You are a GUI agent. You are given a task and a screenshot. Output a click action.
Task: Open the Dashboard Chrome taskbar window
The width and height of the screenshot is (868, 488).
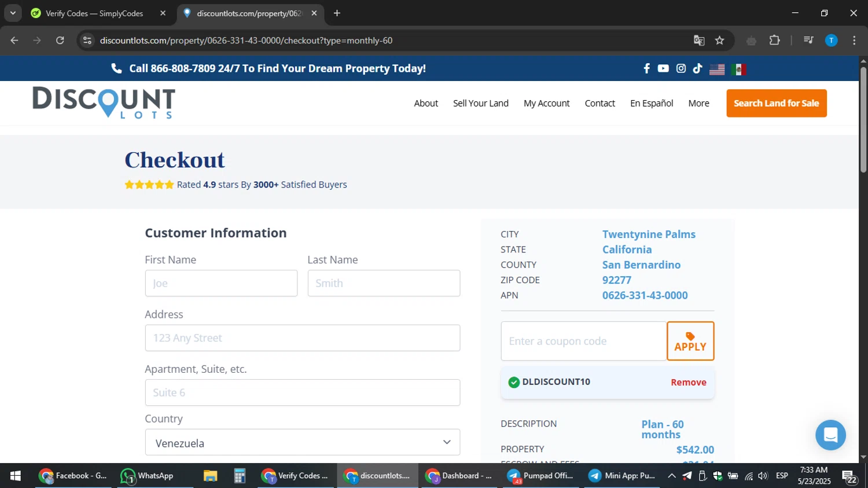(x=458, y=476)
